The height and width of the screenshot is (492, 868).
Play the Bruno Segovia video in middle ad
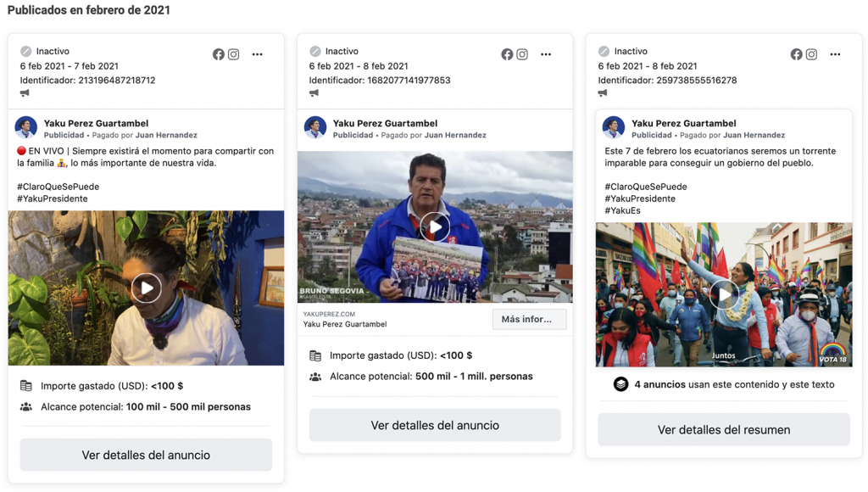(x=435, y=226)
